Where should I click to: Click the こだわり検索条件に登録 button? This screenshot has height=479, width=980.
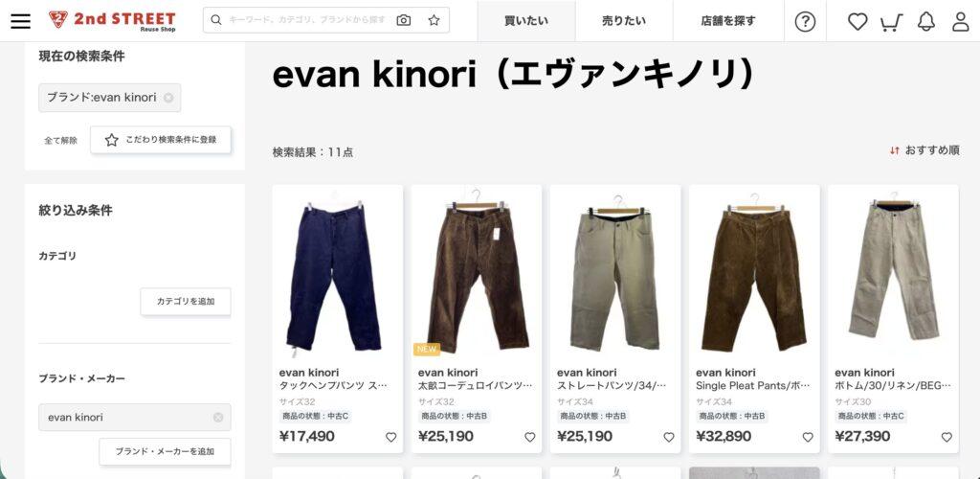click(x=161, y=140)
